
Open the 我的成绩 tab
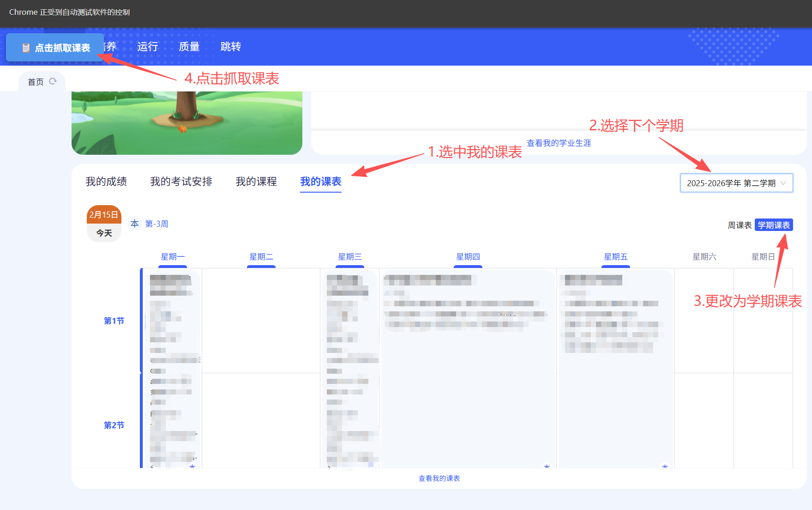click(x=106, y=182)
